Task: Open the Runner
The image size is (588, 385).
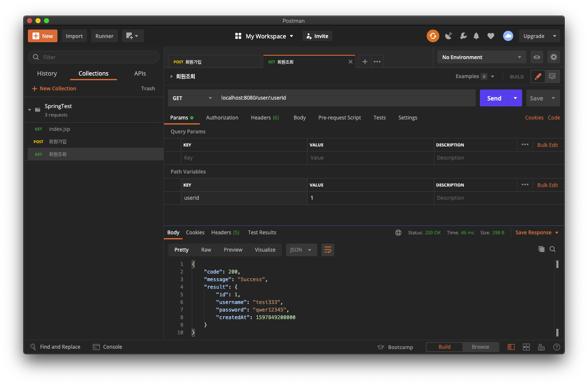Action: click(x=104, y=36)
